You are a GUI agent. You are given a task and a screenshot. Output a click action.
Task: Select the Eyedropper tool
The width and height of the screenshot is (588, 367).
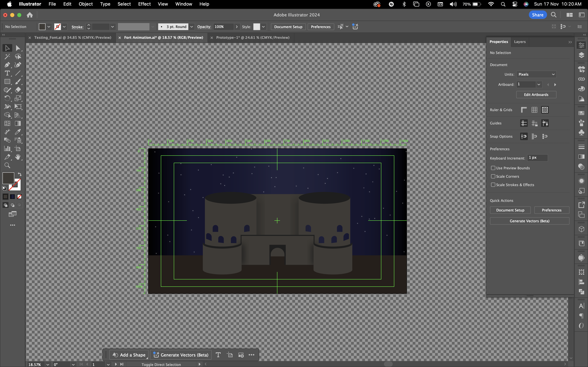click(18, 132)
